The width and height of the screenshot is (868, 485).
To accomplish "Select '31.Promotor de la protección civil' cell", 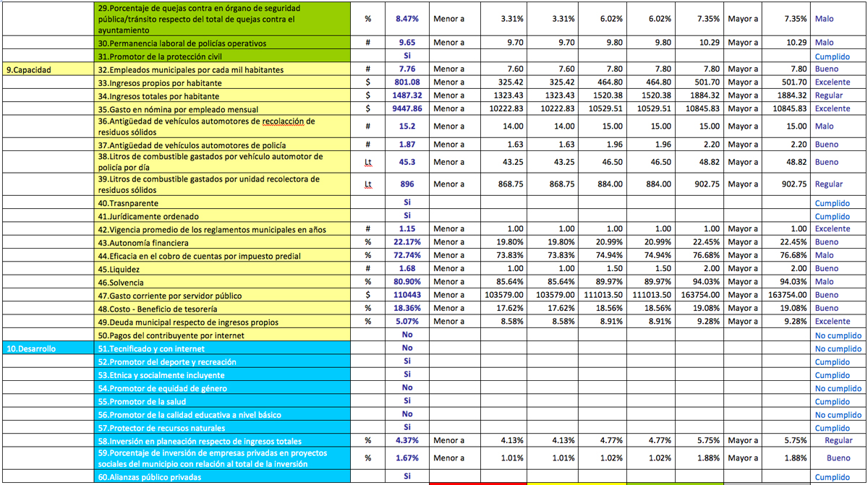I will point(223,56).
